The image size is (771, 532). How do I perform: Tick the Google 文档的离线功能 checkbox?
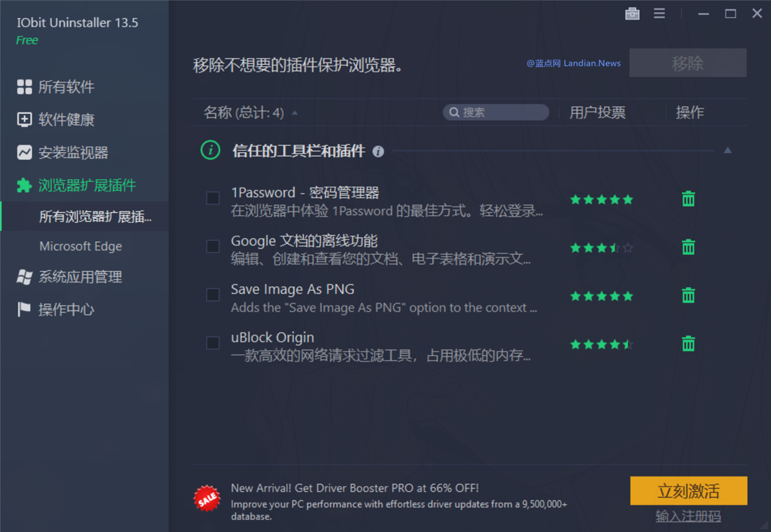pyautogui.click(x=213, y=246)
